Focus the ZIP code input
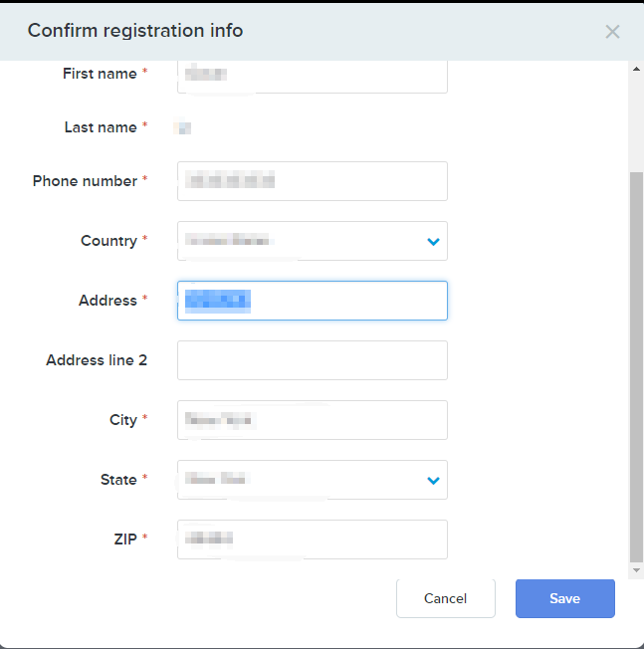The image size is (644, 649). [312, 540]
